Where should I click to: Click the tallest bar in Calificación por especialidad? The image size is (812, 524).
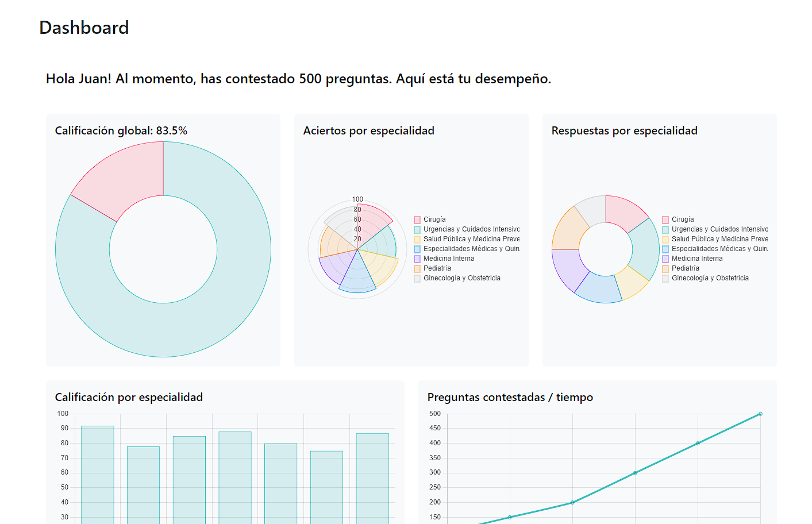tap(98, 475)
